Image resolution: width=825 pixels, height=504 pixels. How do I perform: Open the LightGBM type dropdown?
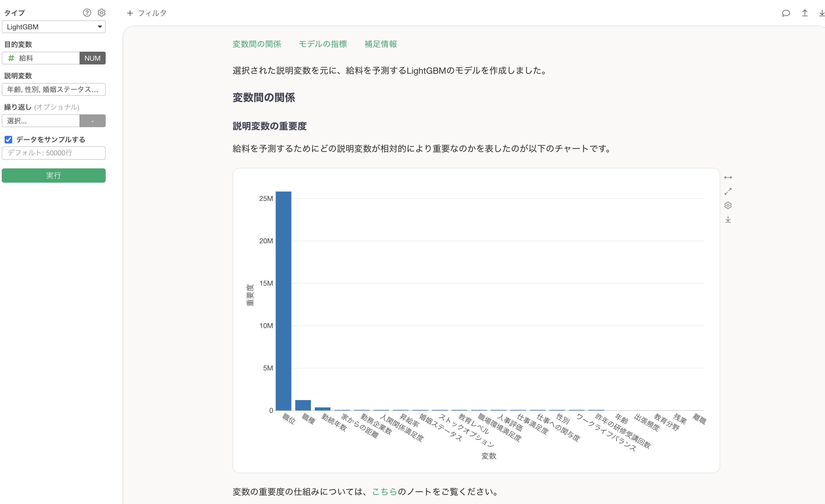click(54, 27)
